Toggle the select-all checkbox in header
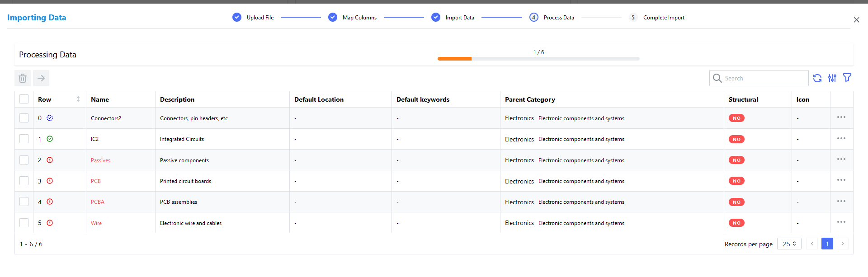Screen dimensions: 868x277 tap(24, 99)
